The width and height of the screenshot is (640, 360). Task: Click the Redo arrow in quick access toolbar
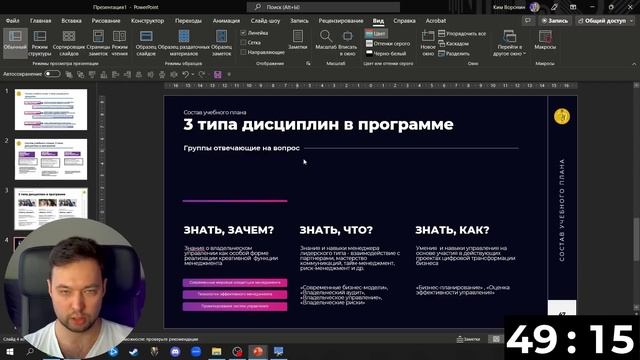coord(202,74)
